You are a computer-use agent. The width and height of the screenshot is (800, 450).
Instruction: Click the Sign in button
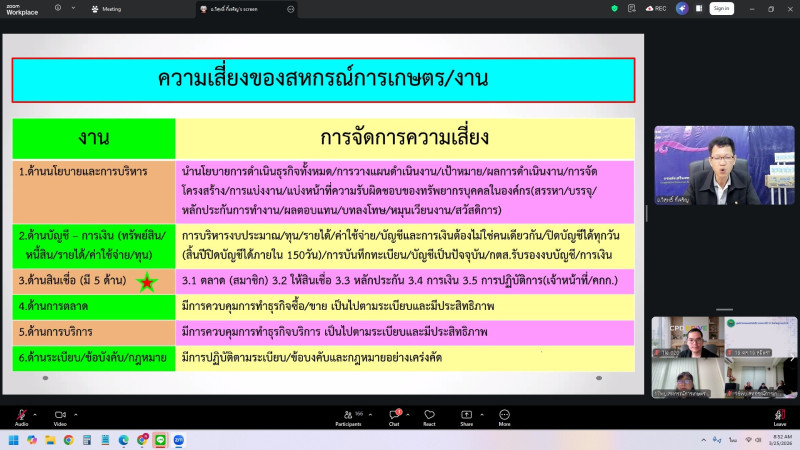click(721, 8)
